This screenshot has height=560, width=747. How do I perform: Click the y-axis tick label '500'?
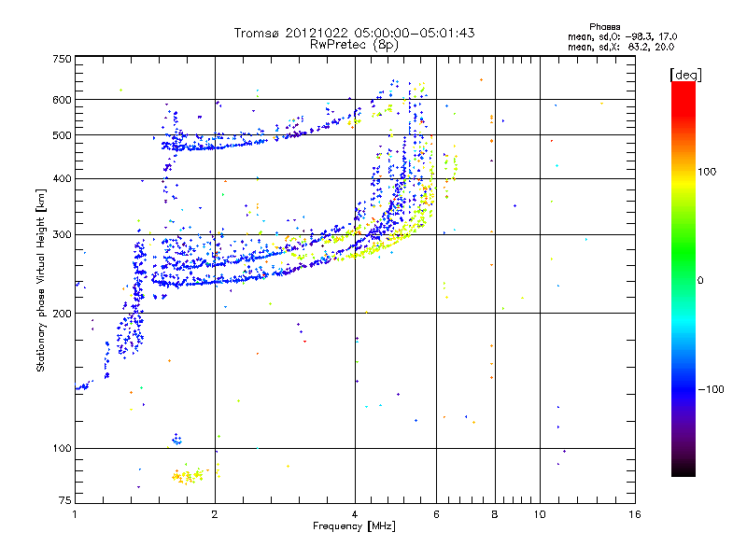coord(62,135)
